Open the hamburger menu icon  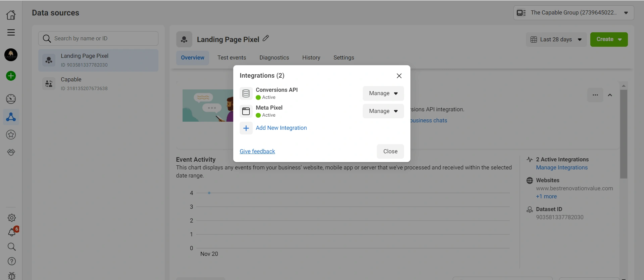tap(11, 33)
